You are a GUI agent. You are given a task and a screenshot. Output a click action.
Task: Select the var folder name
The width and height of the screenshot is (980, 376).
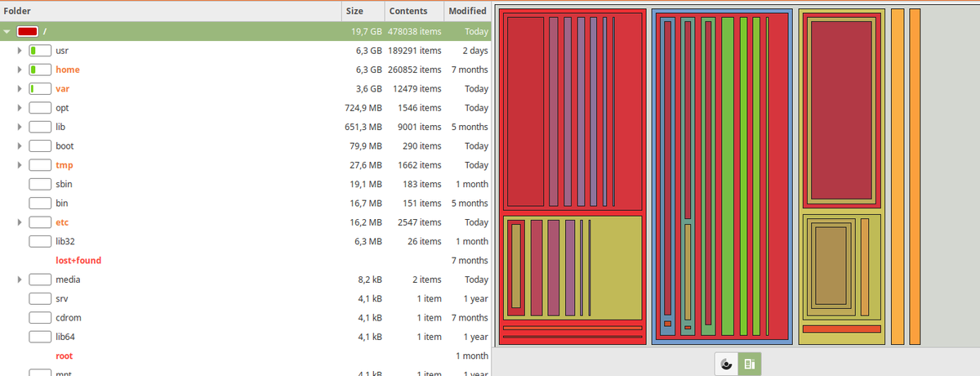pyautogui.click(x=62, y=89)
